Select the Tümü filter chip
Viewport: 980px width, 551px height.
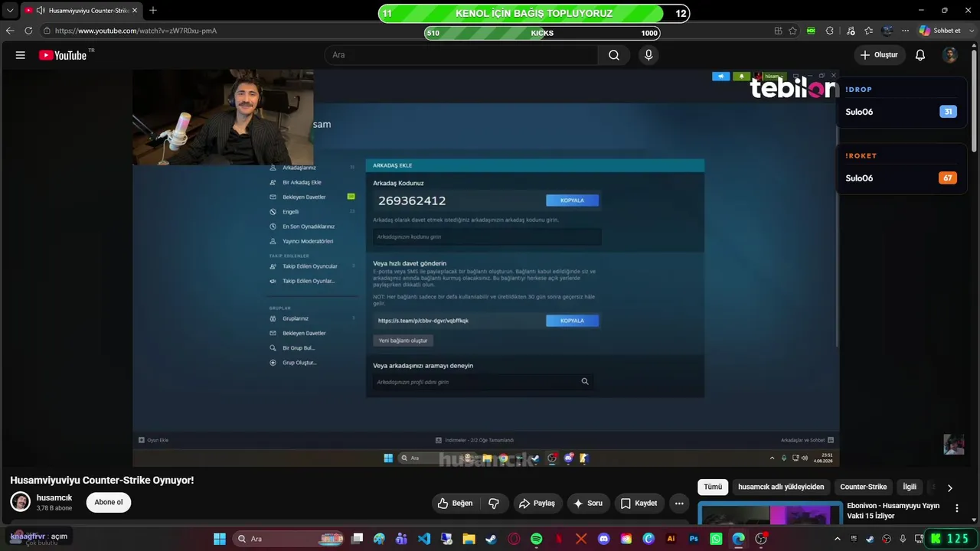tap(713, 487)
